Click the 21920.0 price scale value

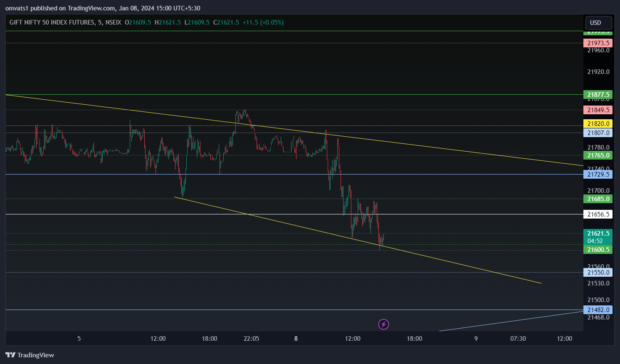598,72
